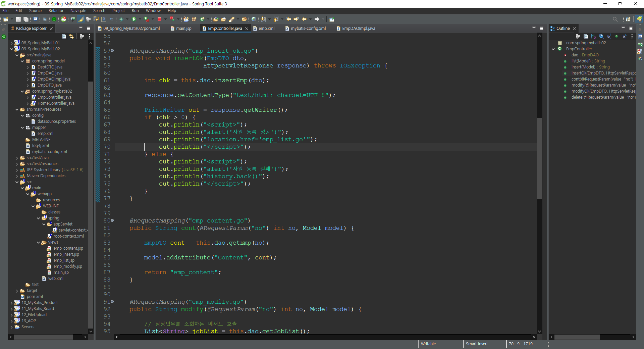Click the Run with coverage icon

coord(147,19)
